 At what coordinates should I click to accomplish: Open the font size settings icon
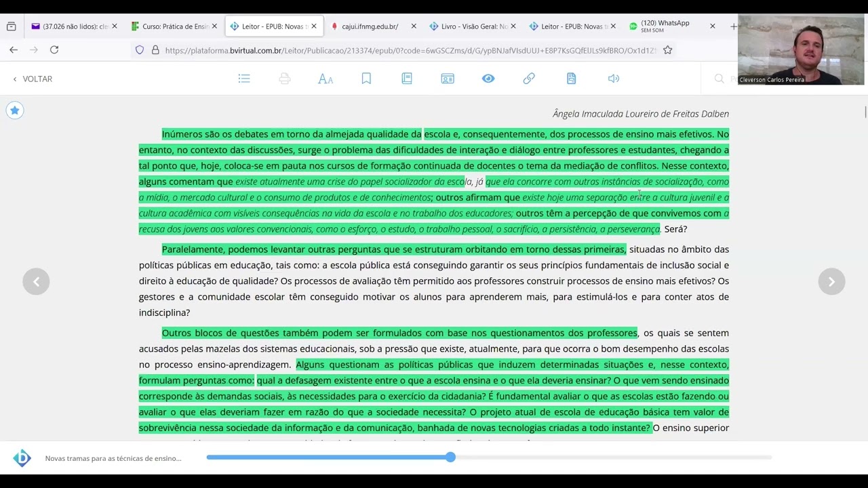[x=325, y=79]
